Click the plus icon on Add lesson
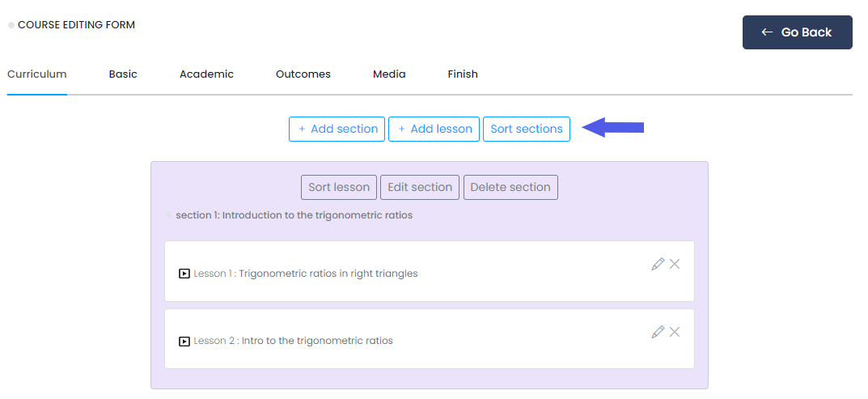The height and width of the screenshot is (399, 868). tap(401, 129)
